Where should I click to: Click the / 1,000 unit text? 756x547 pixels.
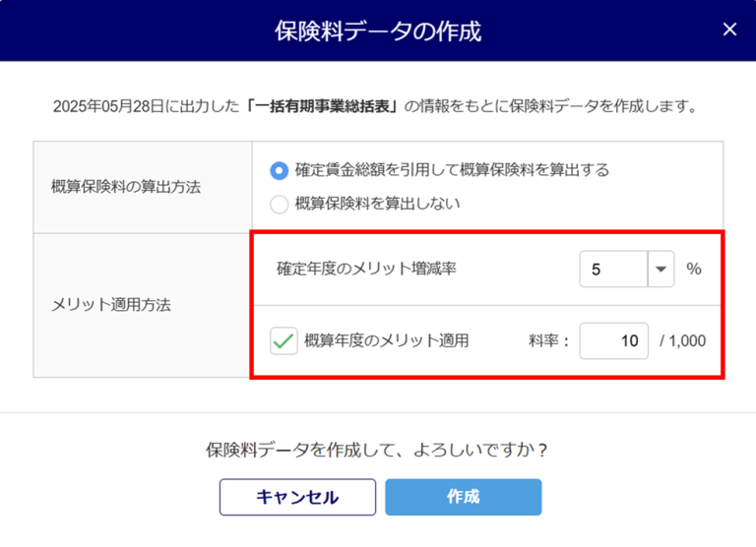[682, 341]
